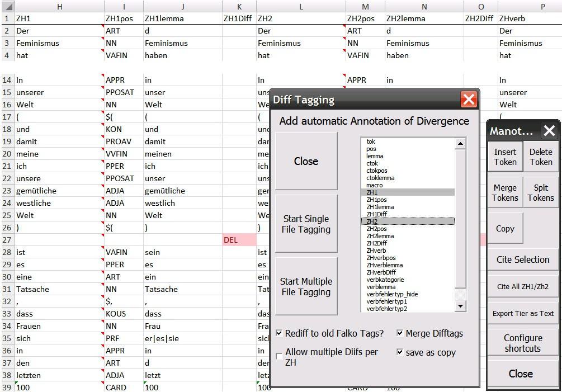Image resolution: width=562 pixels, height=392 pixels.
Task: Click the Merge Tokens button
Action: pos(505,192)
